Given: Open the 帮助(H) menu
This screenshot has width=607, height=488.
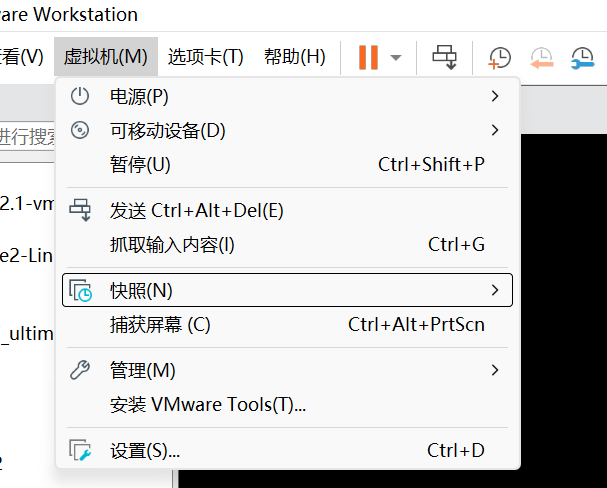Looking at the screenshot, I should [x=295, y=57].
